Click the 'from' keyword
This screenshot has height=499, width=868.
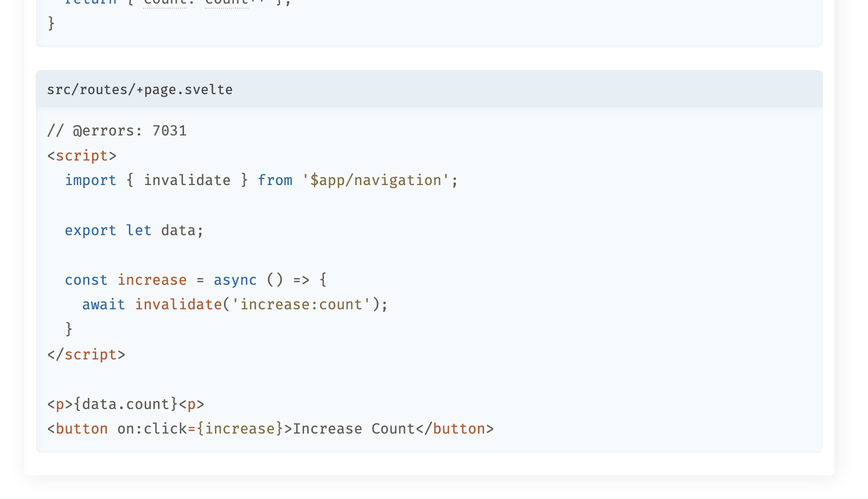pyautogui.click(x=275, y=180)
